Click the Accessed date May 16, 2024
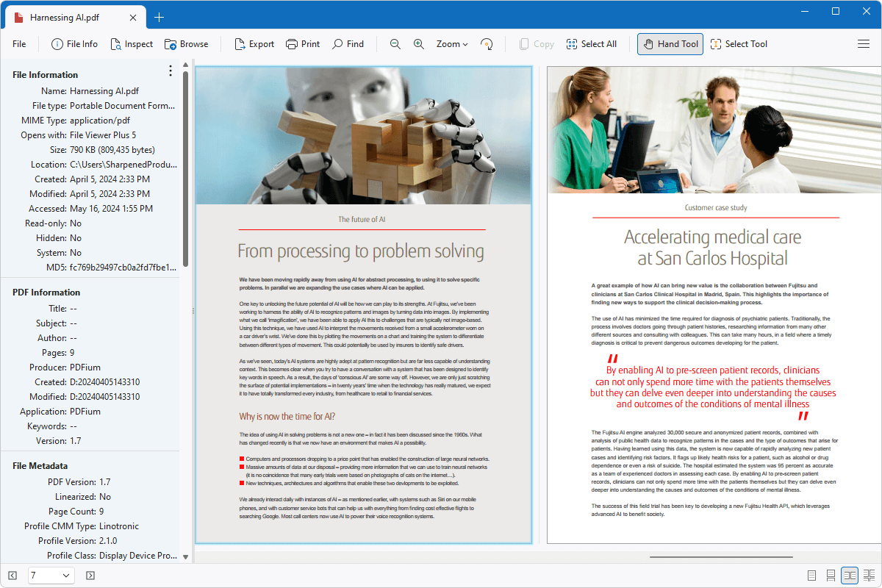This screenshot has width=882, height=588. click(x=110, y=209)
